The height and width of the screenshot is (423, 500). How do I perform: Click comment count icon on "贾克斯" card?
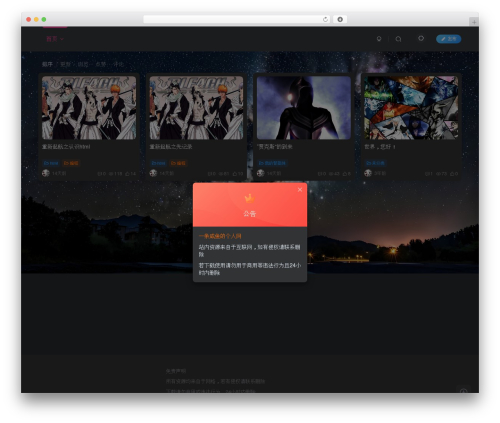[x=319, y=174]
